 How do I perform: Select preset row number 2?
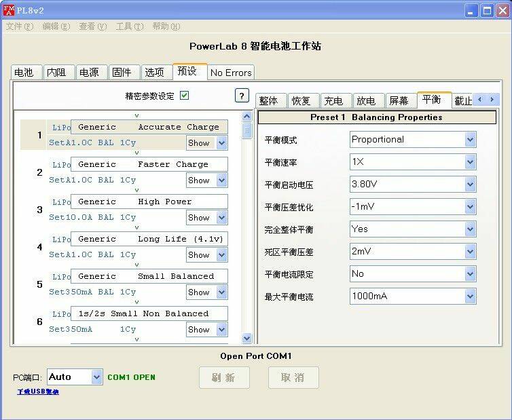pyautogui.click(x=39, y=172)
